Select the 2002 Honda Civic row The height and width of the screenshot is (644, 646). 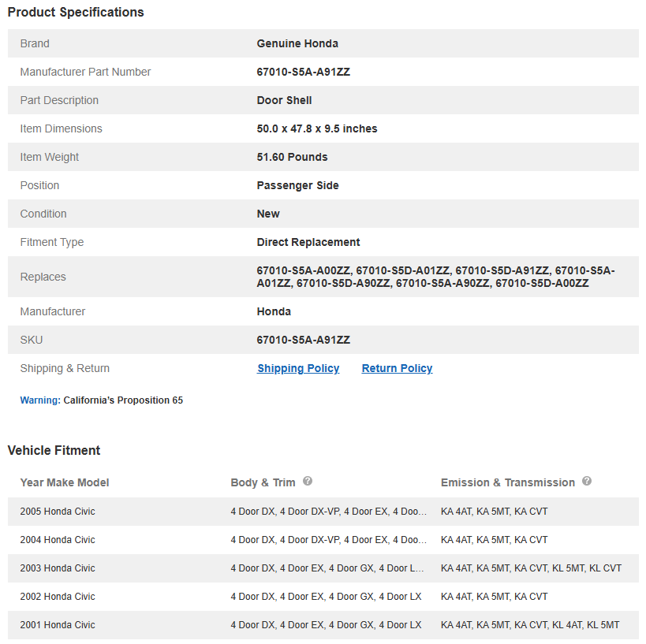click(58, 597)
